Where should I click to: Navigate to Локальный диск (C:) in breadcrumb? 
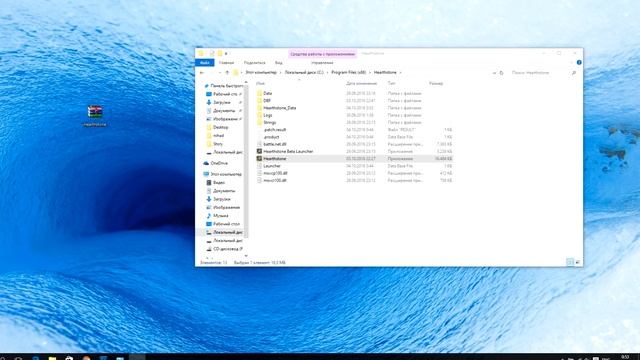coord(304,73)
